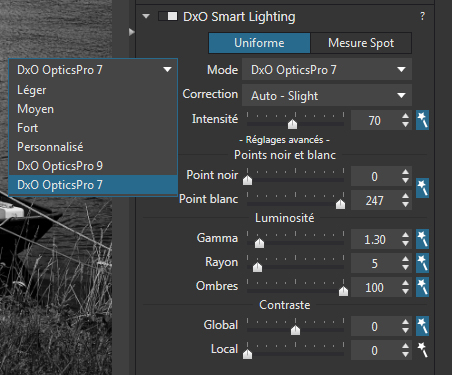Choose Fort from the list
The image size is (452, 375).
pyautogui.click(x=93, y=128)
